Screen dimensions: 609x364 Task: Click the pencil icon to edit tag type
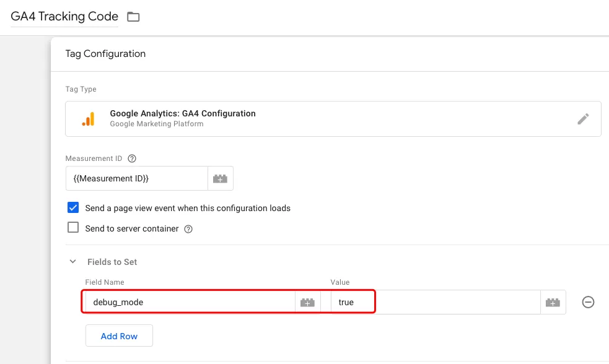click(583, 119)
